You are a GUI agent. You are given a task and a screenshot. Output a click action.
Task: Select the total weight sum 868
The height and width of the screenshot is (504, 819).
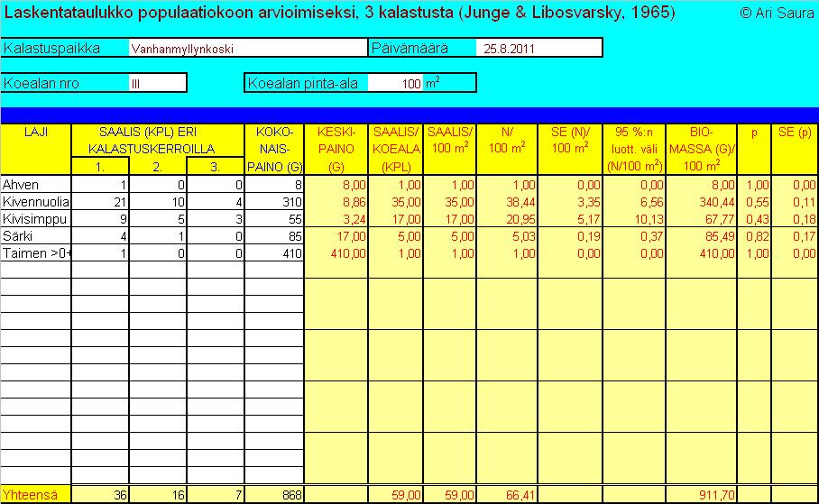[274, 495]
